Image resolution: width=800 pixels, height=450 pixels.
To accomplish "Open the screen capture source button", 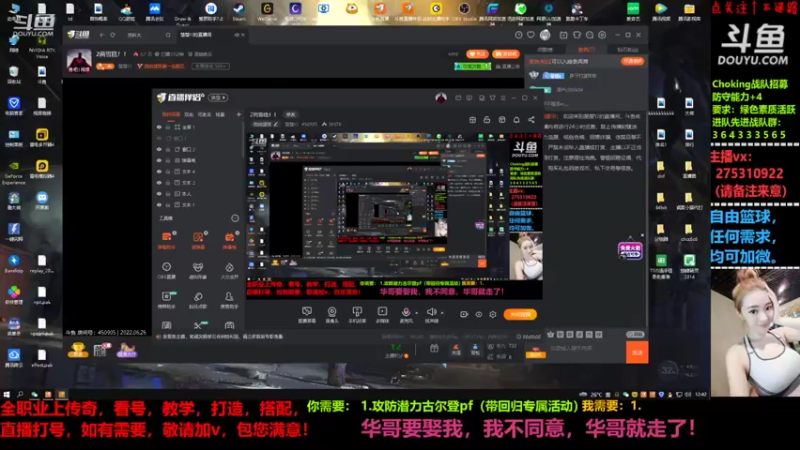I will point(307,314).
